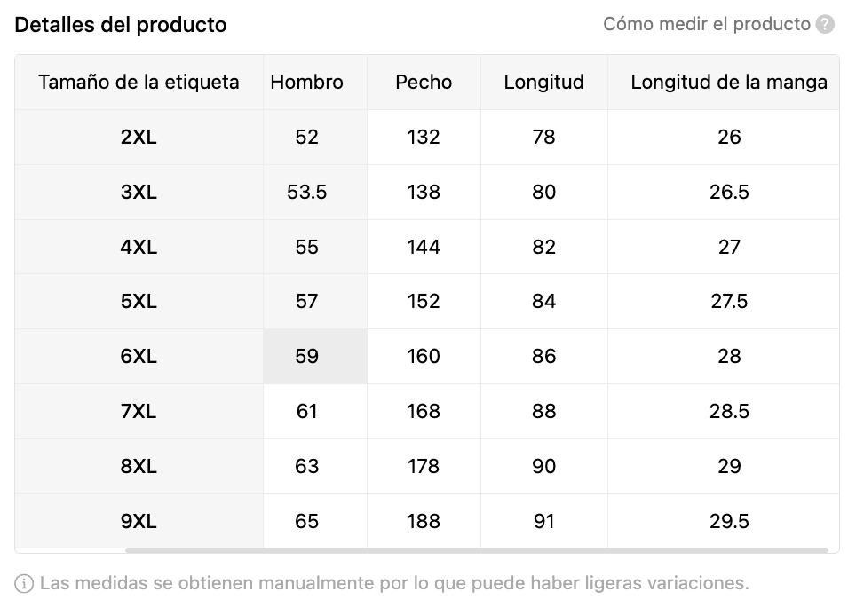The image size is (856, 616).
Task: Click the 6XL size row label
Action: coord(139,357)
